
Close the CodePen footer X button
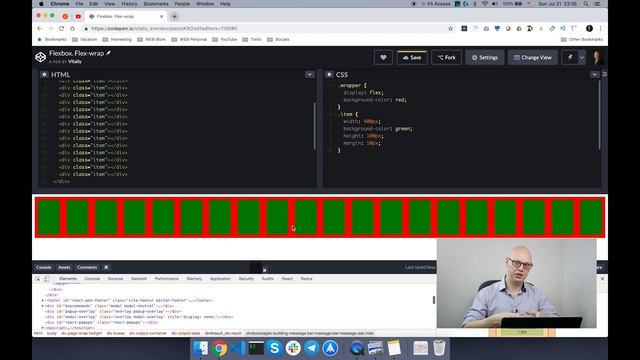(106, 267)
